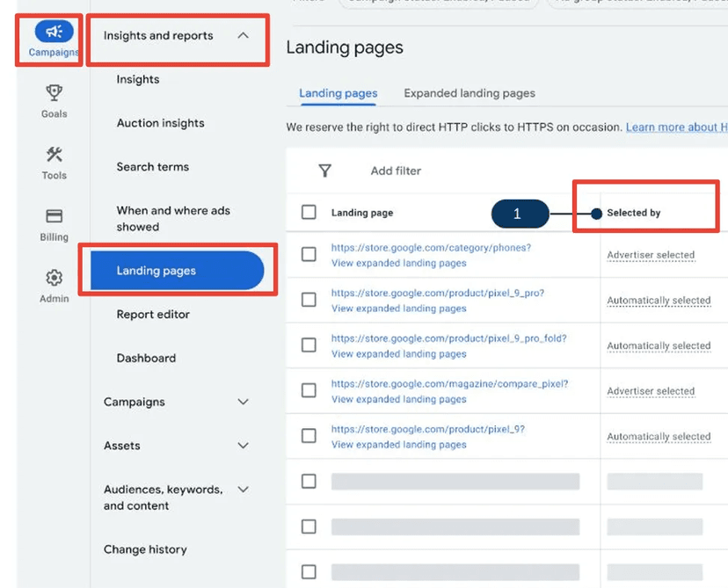Open Goals trophy icon
This screenshot has height=588, width=728.
pyautogui.click(x=54, y=93)
